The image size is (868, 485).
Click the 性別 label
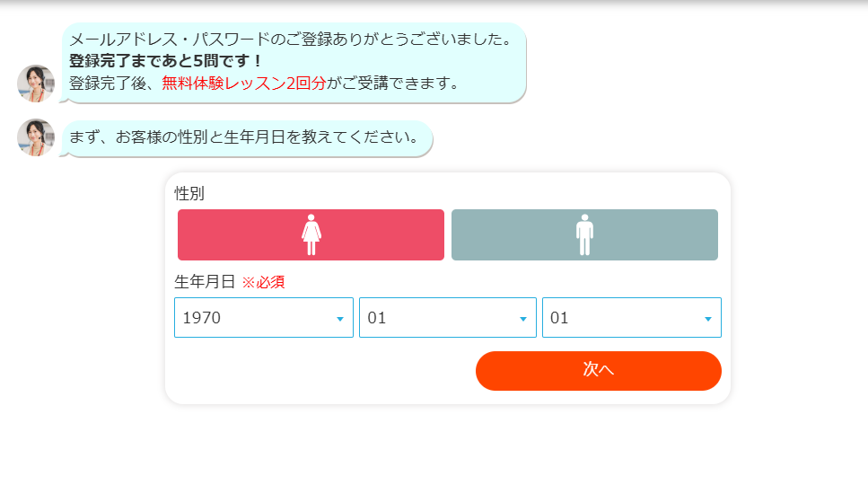[x=189, y=194]
